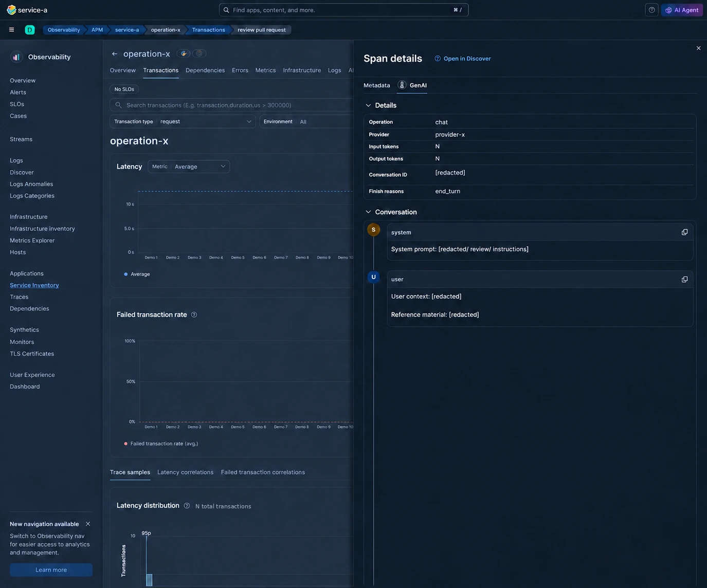Open the Errors tab
The height and width of the screenshot is (588, 707).
coord(240,70)
